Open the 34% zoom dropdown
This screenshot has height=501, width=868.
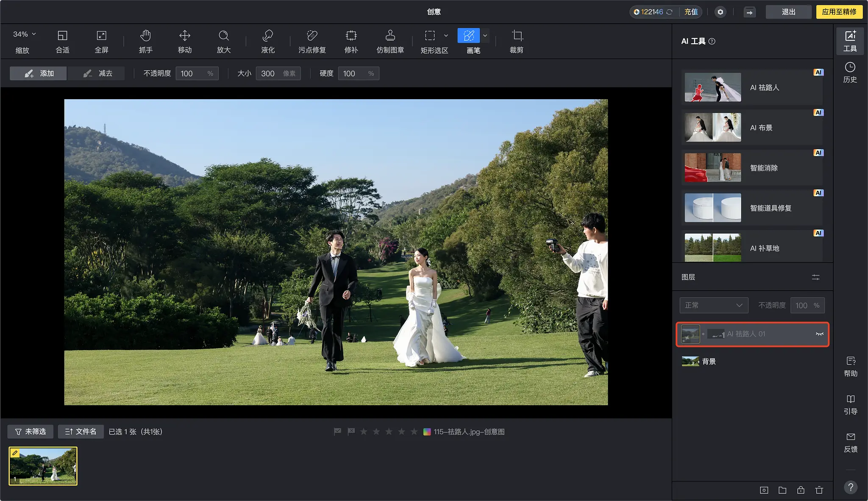coord(24,34)
